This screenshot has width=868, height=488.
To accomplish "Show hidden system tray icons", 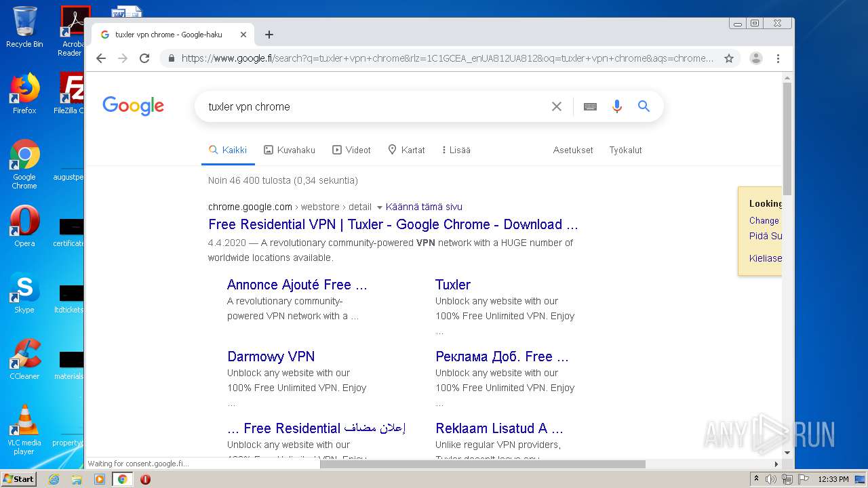I will [x=756, y=479].
